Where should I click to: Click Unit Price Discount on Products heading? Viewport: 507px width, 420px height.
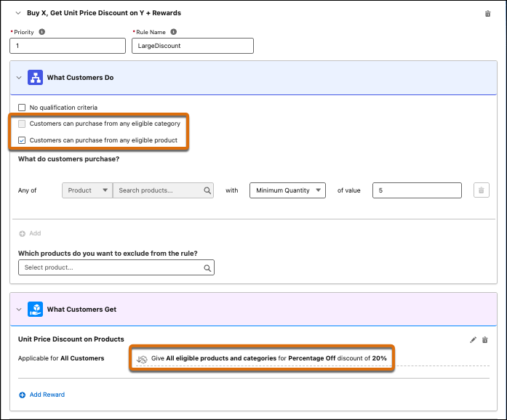pyautogui.click(x=71, y=339)
